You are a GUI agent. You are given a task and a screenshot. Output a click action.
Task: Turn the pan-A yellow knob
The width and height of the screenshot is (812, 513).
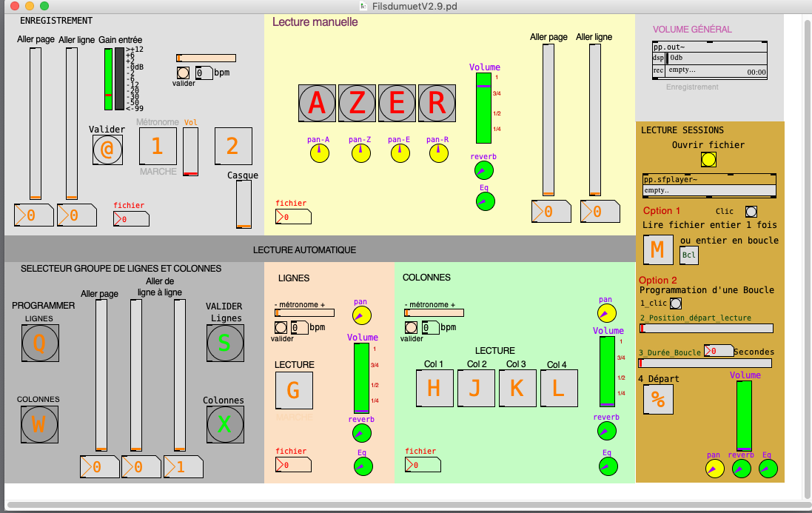coord(319,153)
